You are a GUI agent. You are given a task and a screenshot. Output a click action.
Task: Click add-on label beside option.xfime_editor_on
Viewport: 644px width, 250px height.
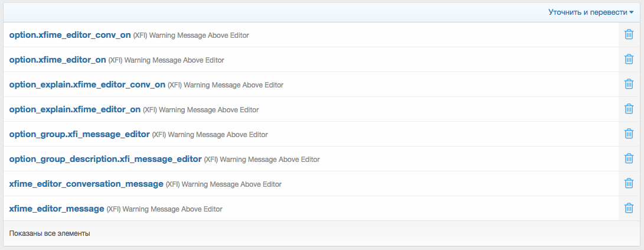(166, 60)
